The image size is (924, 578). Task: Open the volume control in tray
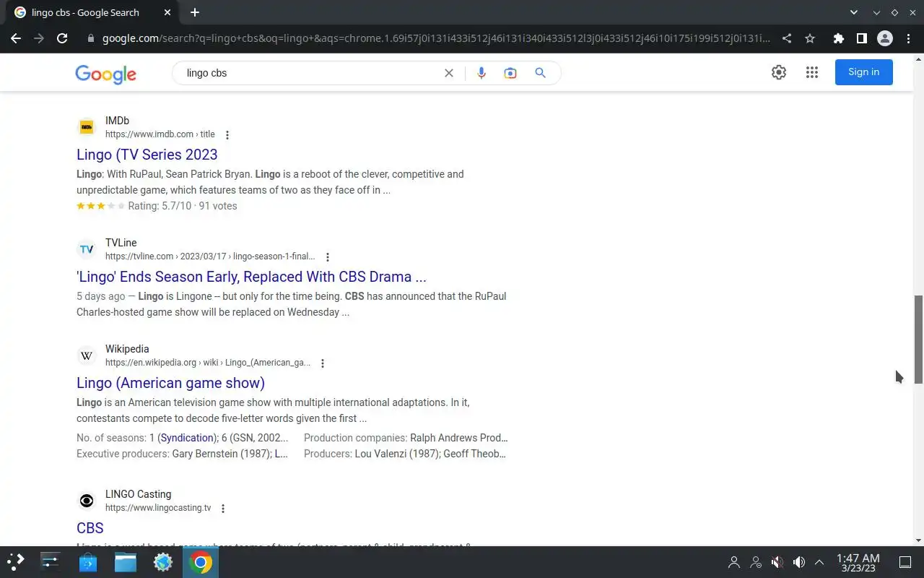pos(798,562)
